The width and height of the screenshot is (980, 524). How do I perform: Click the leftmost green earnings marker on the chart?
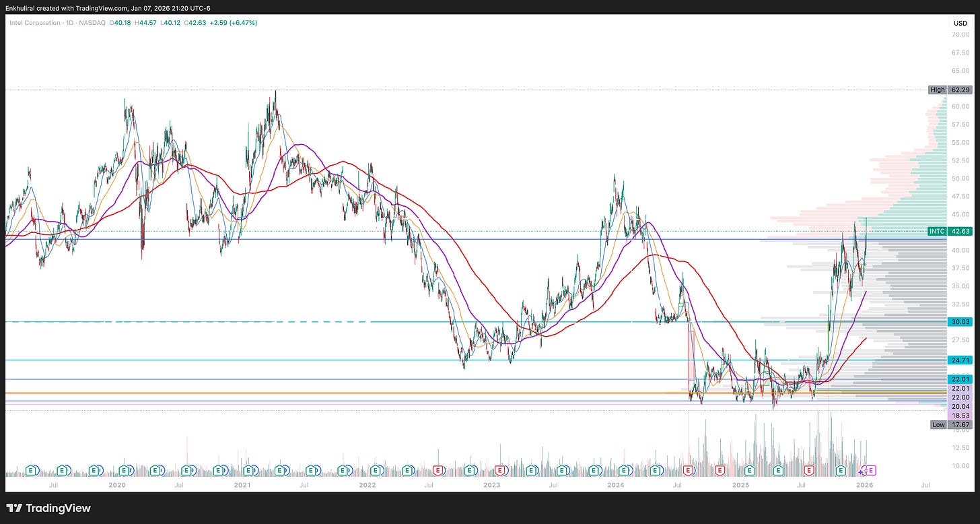pyautogui.click(x=31, y=469)
